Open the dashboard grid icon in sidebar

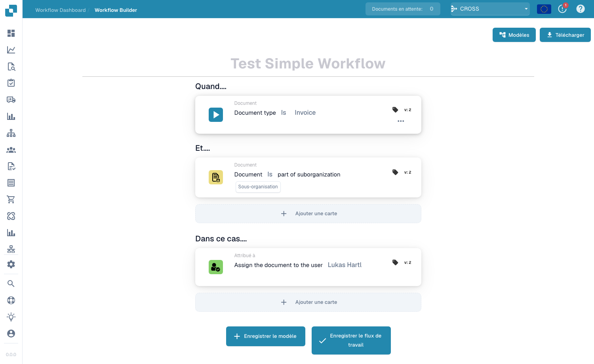(x=11, y=33)
